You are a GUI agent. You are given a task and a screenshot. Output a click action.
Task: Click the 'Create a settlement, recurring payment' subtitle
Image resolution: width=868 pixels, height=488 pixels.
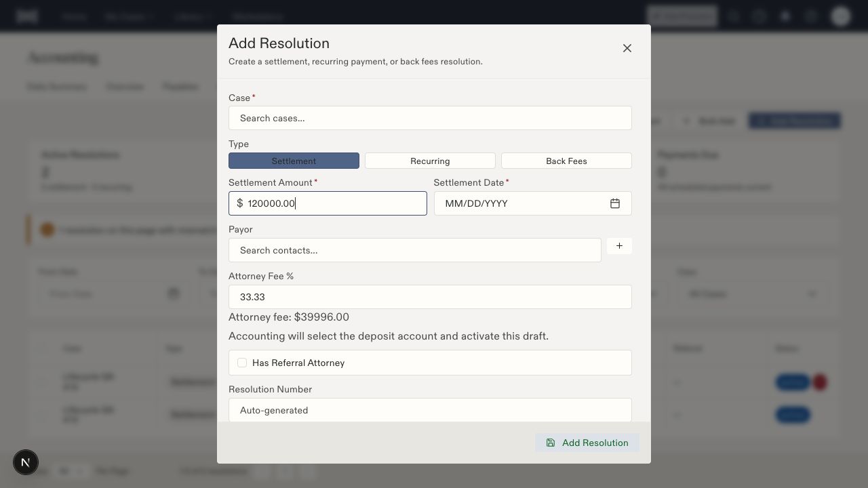355,62
